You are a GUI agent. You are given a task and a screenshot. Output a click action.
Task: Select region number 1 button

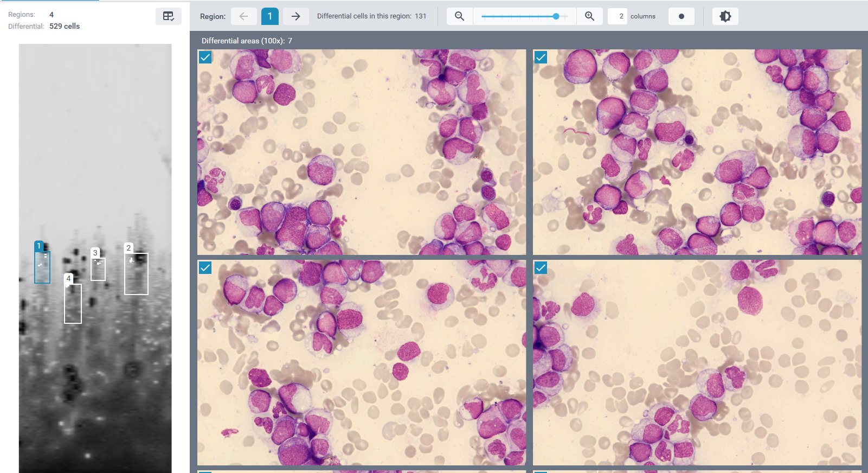270,16
